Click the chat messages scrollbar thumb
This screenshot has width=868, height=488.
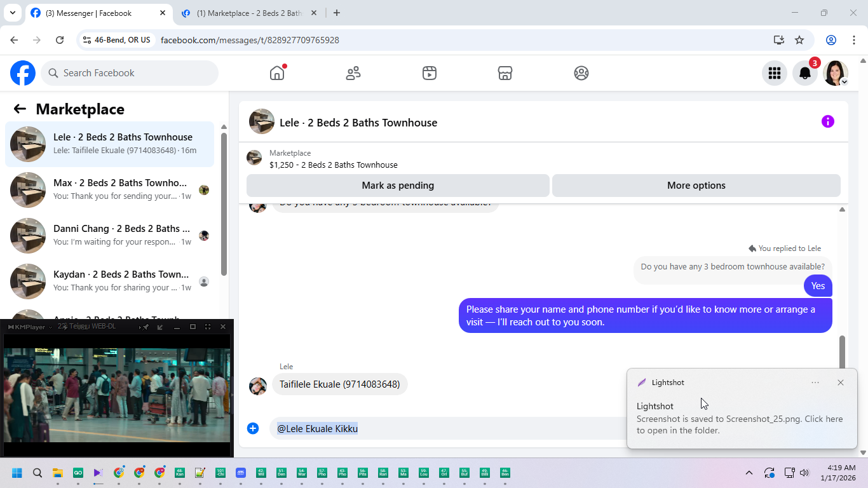842,352
